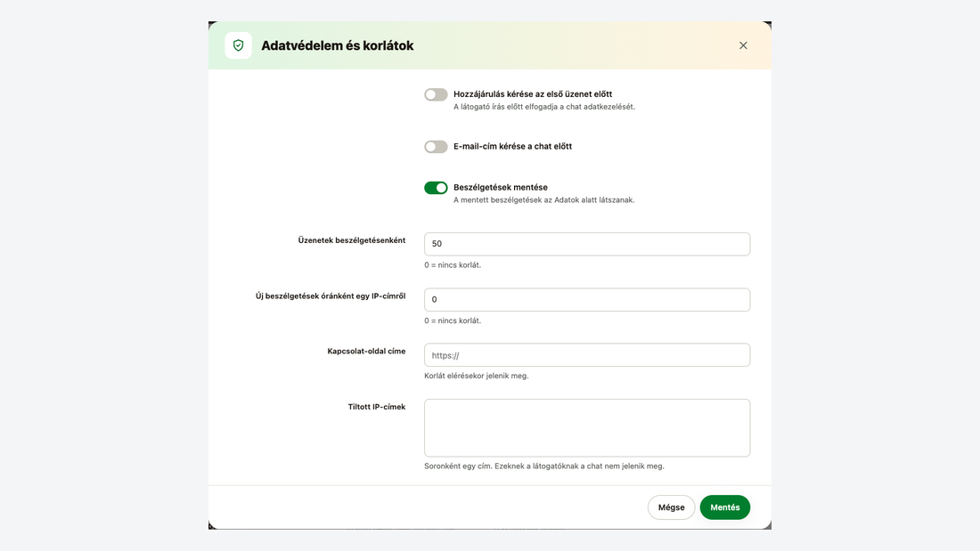Click label Hozzájárulás kérése az első üzenet előtt
This screenshot has width=980, height=551.
coord(533,94)
